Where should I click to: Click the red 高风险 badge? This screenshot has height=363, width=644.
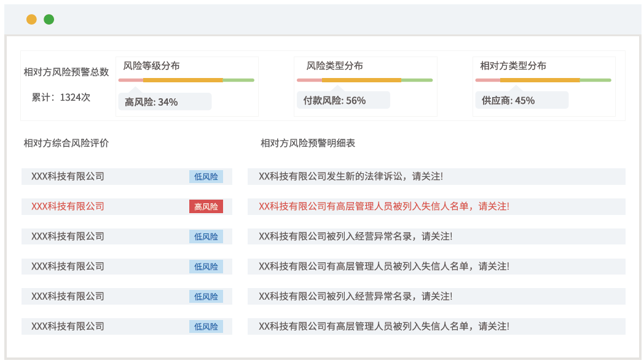click(x=206, y=206)
